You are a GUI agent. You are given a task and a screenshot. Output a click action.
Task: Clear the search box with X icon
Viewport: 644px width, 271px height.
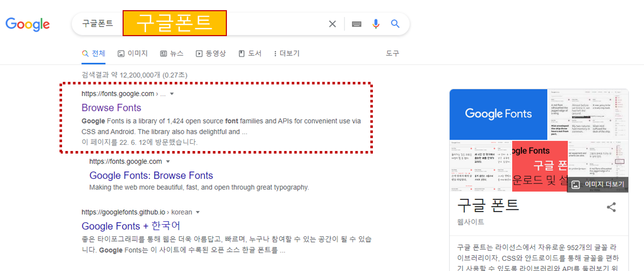point(332,24)
